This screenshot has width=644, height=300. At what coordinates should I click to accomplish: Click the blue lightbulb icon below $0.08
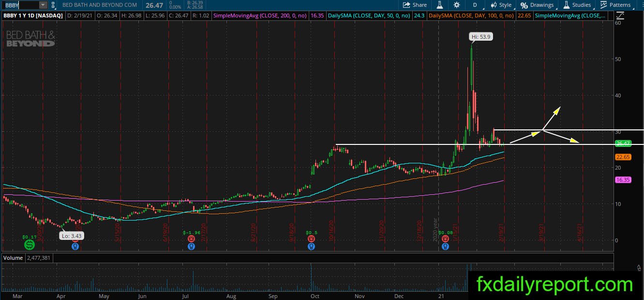point(445,246)
